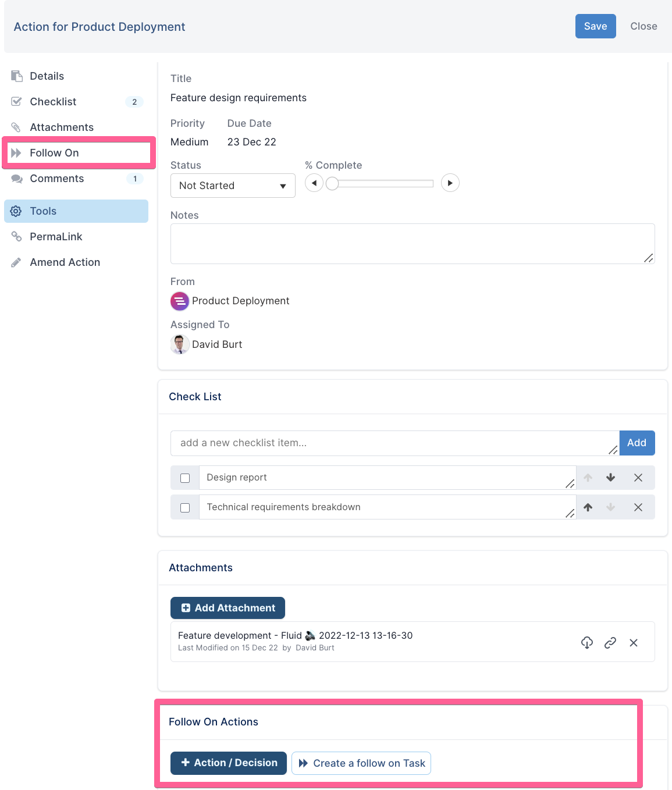This screenshot has width=672, height=790.
Task: Decrease percent complete with left arrow
Action: pyautogui.click(x=314, y=183)
